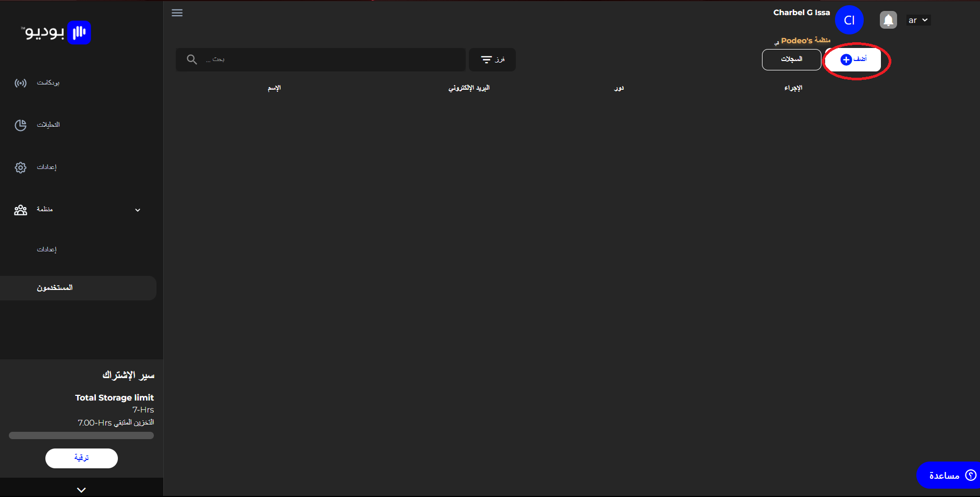Open the فرز sort filter button
Viewport: 980px width, 497px height.
point(492,59)
